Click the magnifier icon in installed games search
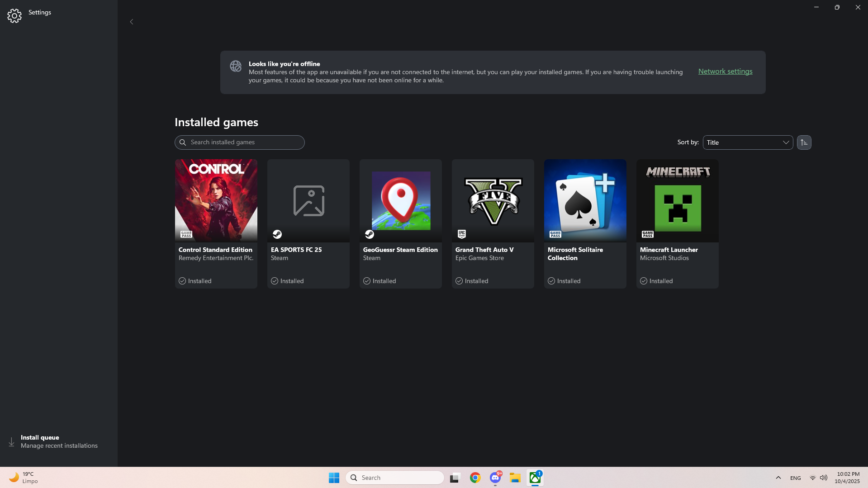Viewport: 868px width, 488px height. [x=183, y=142]
